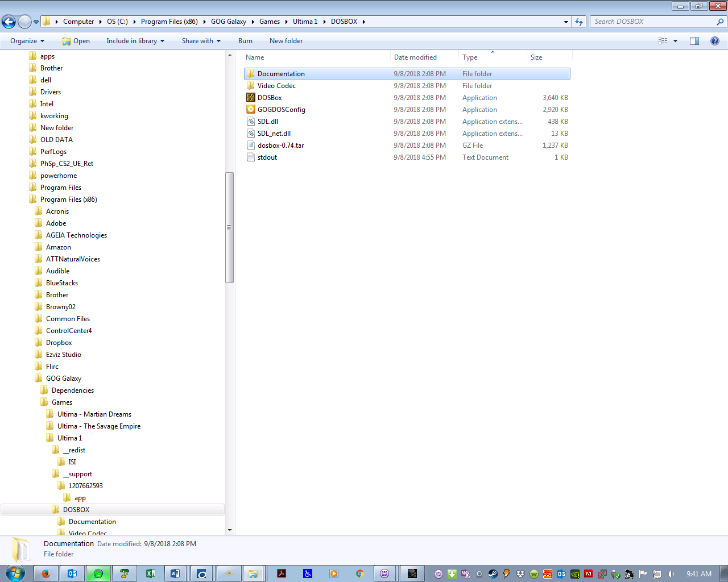Open Excel from the taskbar

[x=151, y=573]
